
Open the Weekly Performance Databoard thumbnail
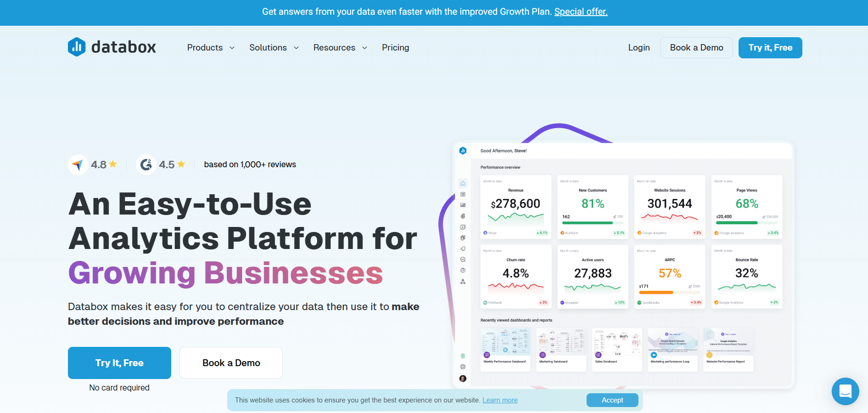[x=505, y=349]
